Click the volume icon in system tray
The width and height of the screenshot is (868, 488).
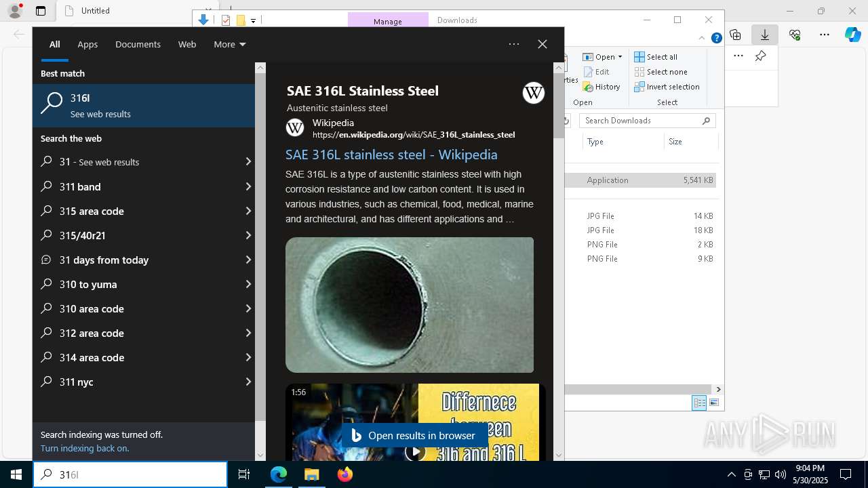(781, 474)
